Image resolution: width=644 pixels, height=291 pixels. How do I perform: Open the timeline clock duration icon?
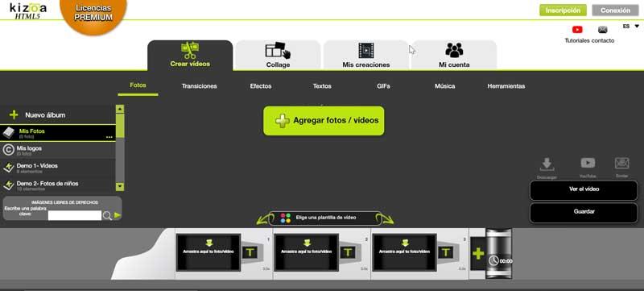point(493,260)
